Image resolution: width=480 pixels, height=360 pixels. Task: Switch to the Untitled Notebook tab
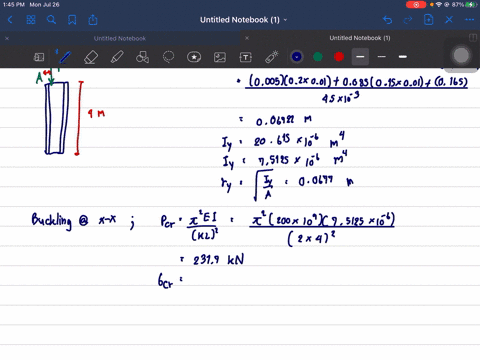coord(120,38)
